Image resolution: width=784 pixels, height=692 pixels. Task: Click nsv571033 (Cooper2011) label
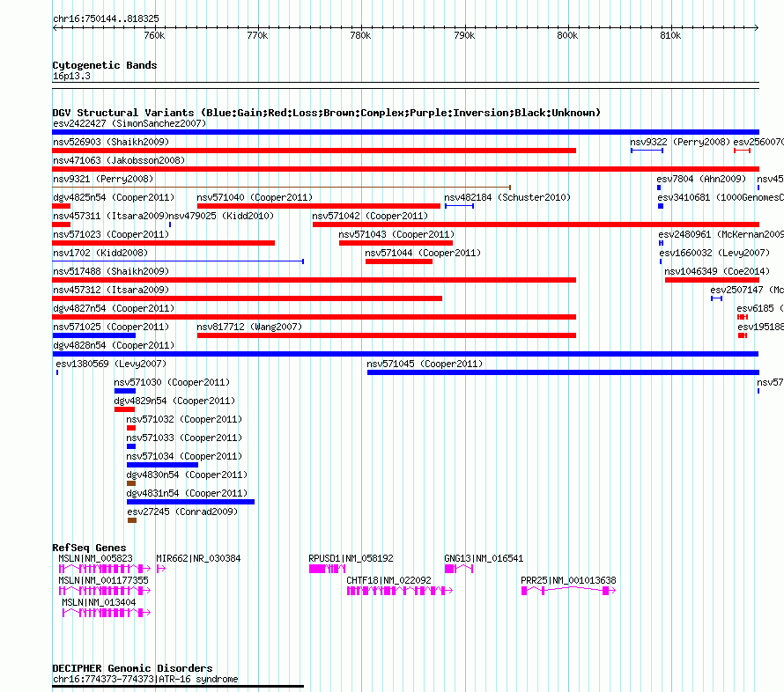tap(184, 438)
